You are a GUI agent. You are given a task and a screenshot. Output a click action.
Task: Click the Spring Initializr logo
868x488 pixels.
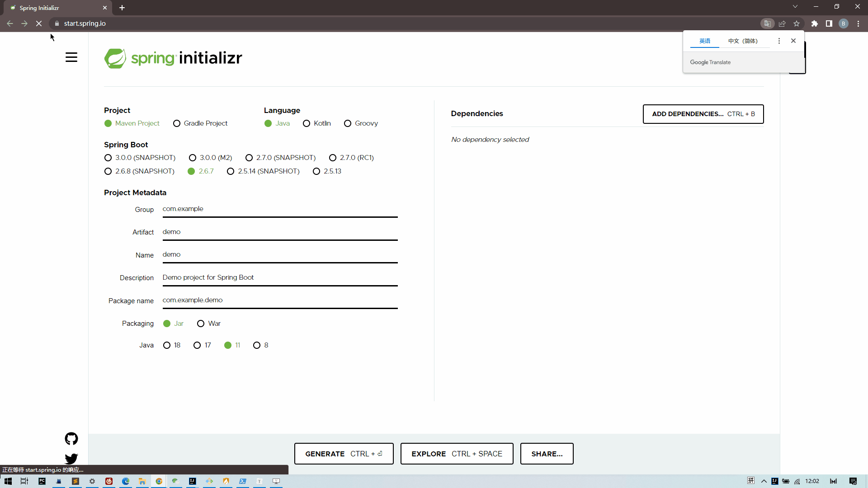pyautogui.click(x=173, y=58)
